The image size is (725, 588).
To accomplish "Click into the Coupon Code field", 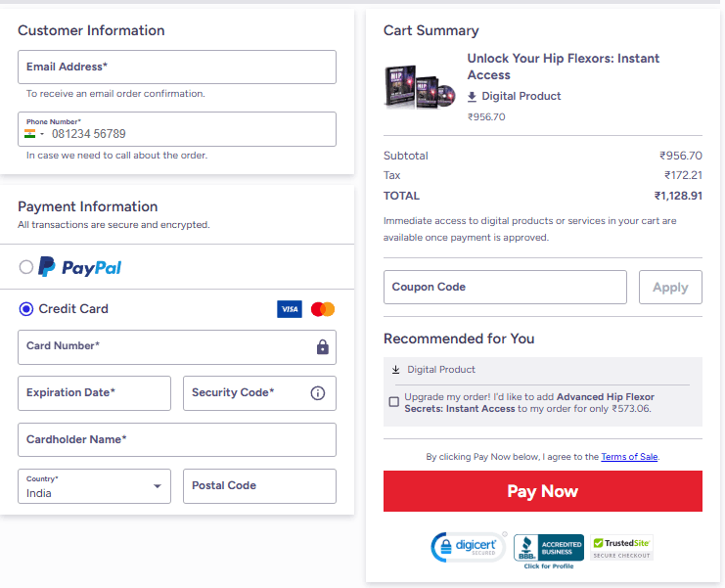I will 506,287.
